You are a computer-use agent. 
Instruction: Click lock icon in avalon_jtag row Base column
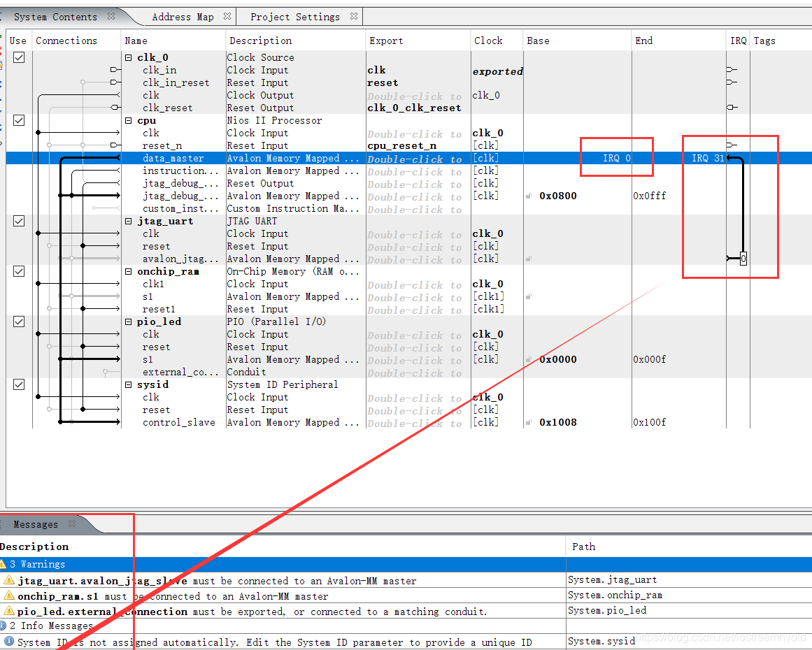coord(529,259)
